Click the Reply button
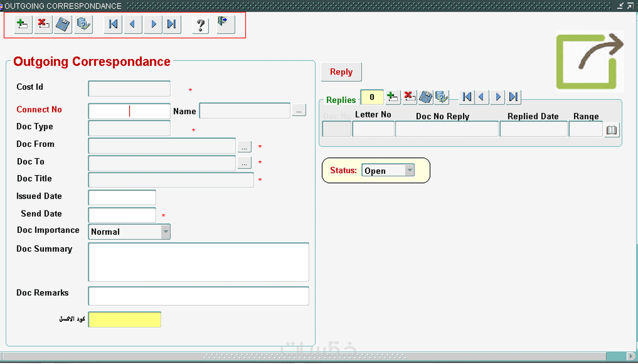 click(341, 72)
